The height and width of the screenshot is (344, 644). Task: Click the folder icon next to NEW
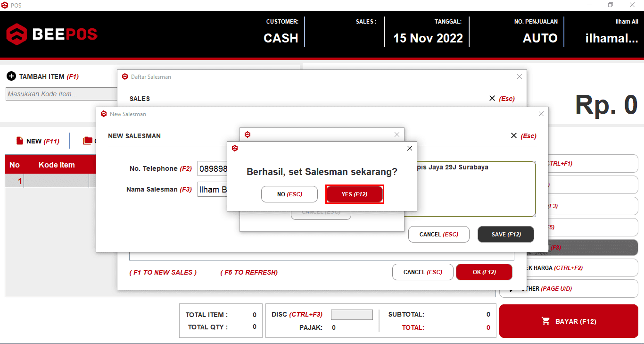(x=87, y=141)
